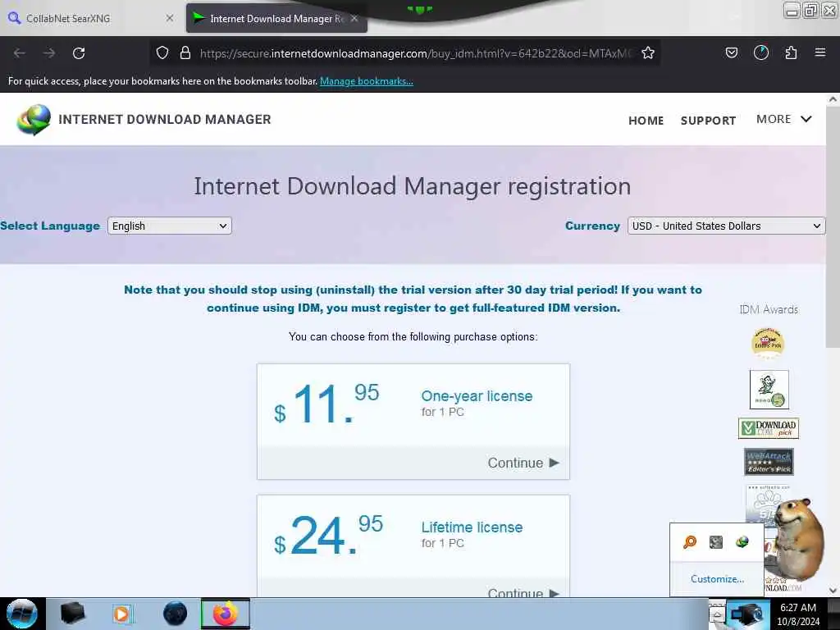Click the INTERNET DOWNLOAD MANAGER header text

point(164,120)
